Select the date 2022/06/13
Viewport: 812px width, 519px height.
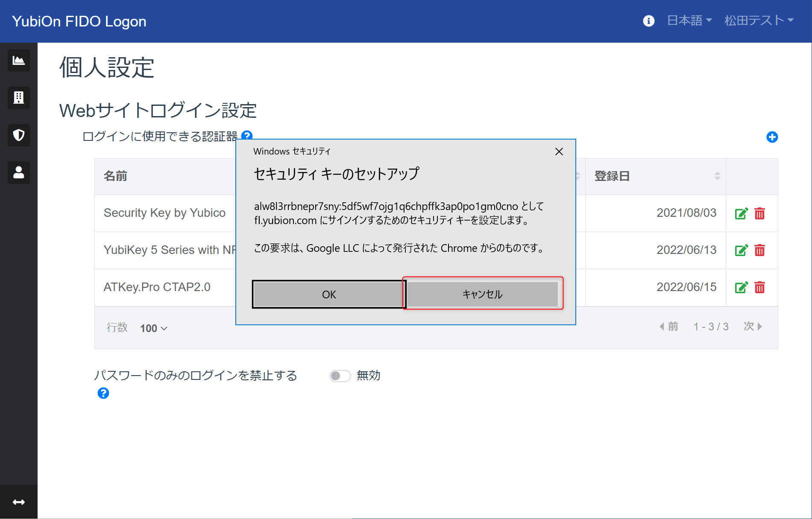tap(686, 250)
